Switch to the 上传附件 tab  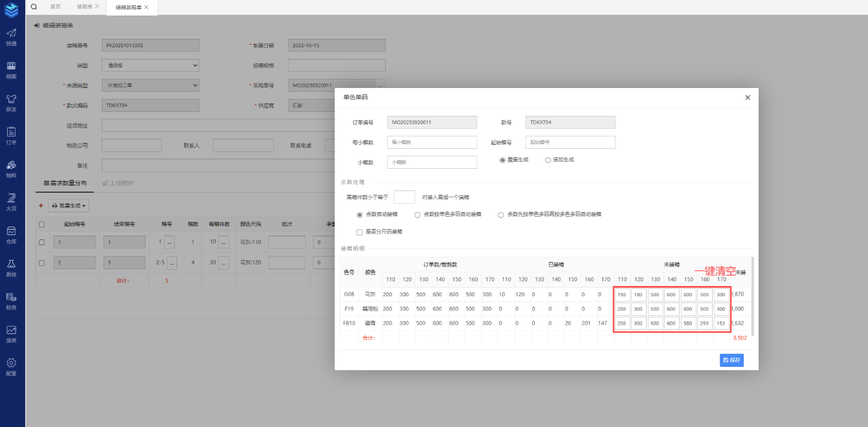click(x=118, y=183)
